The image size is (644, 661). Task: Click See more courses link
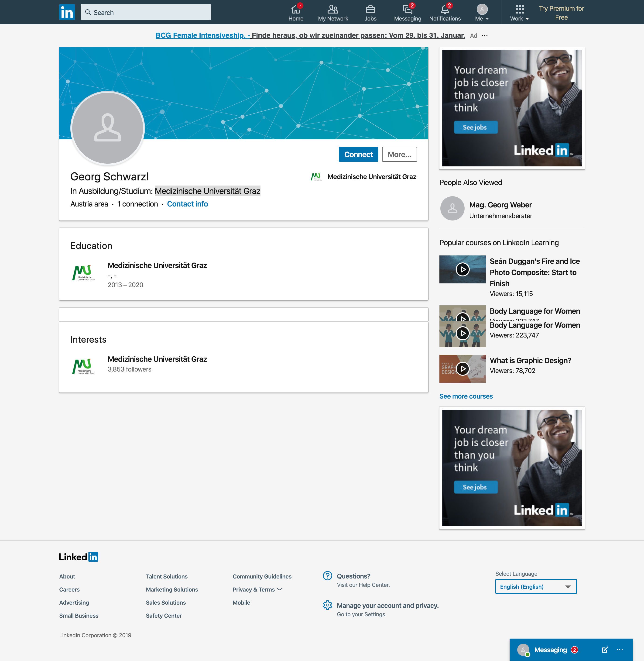466,396
